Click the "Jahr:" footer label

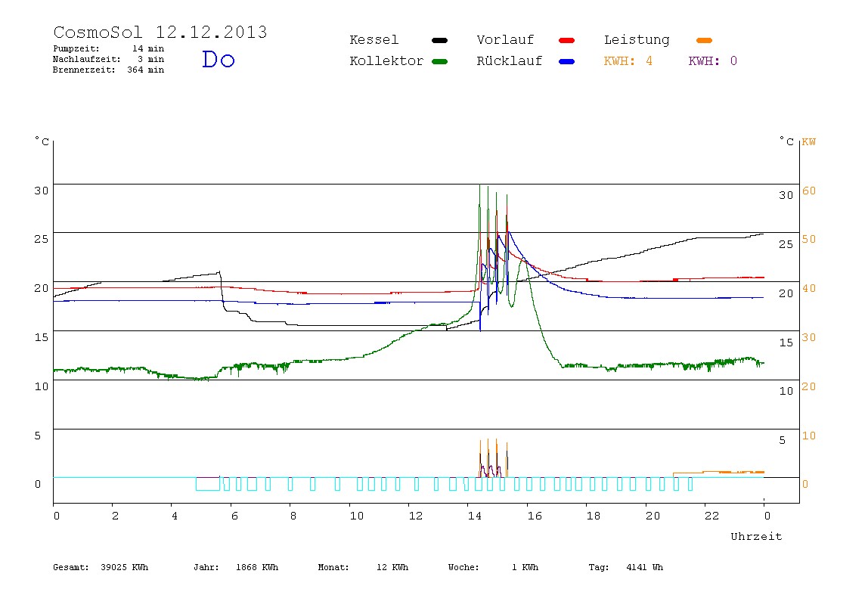pyautogui.click(x=206, y=567)
